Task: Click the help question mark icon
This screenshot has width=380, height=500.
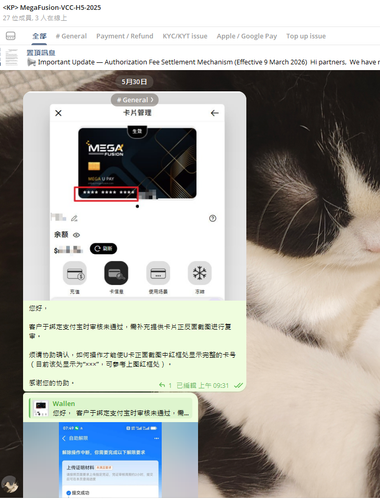Action: 212,218
